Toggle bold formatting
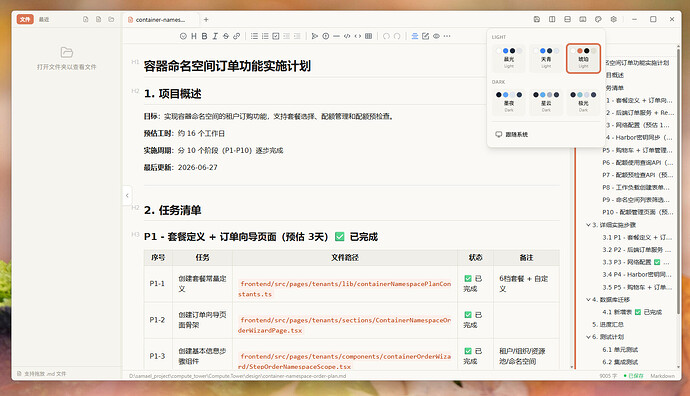 click(x=204, y=36)
